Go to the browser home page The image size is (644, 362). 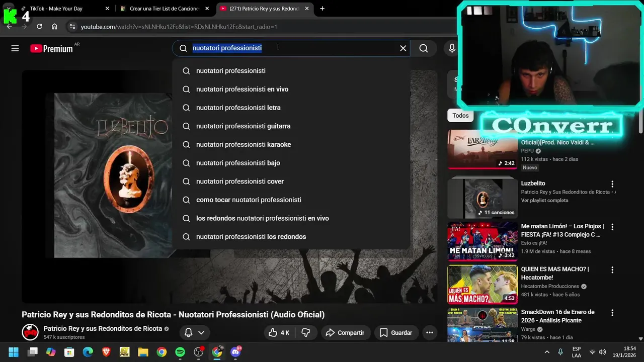point(54,27)
